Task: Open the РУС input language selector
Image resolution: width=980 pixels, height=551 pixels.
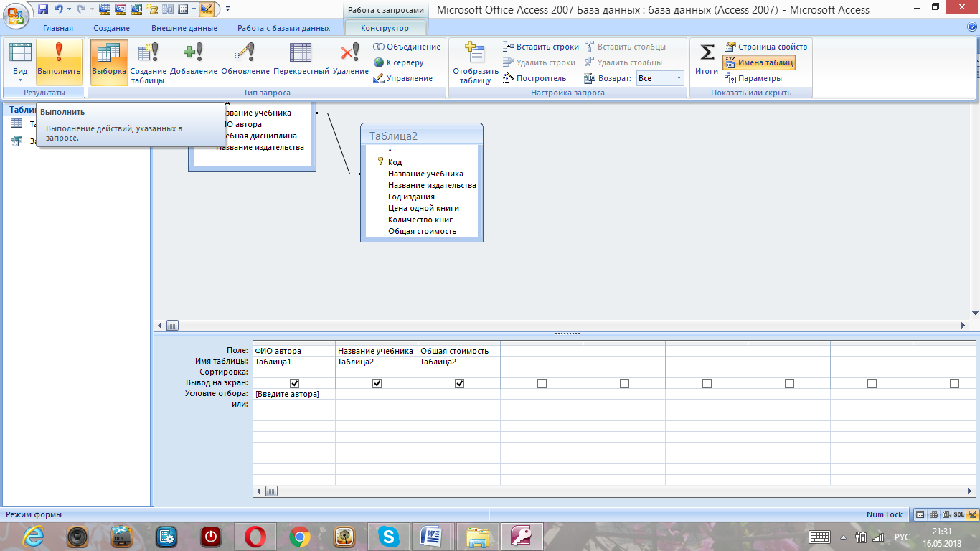Action: tap(903, 537)
